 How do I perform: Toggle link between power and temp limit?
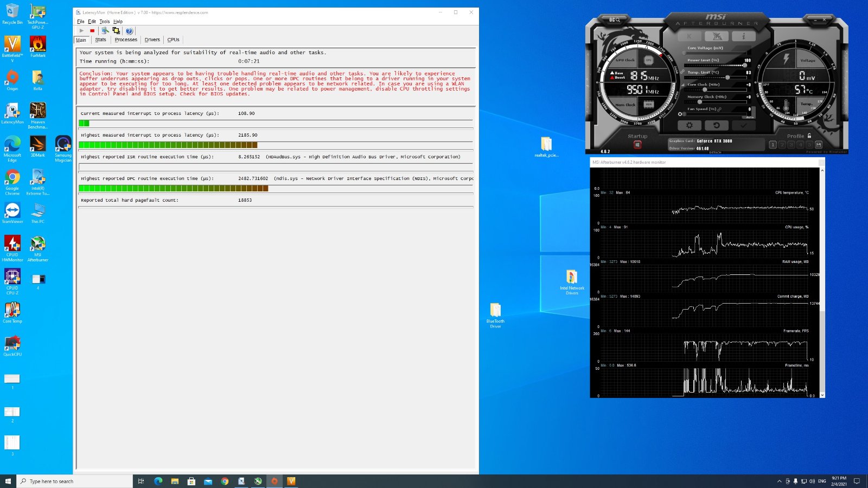point(682,72)
